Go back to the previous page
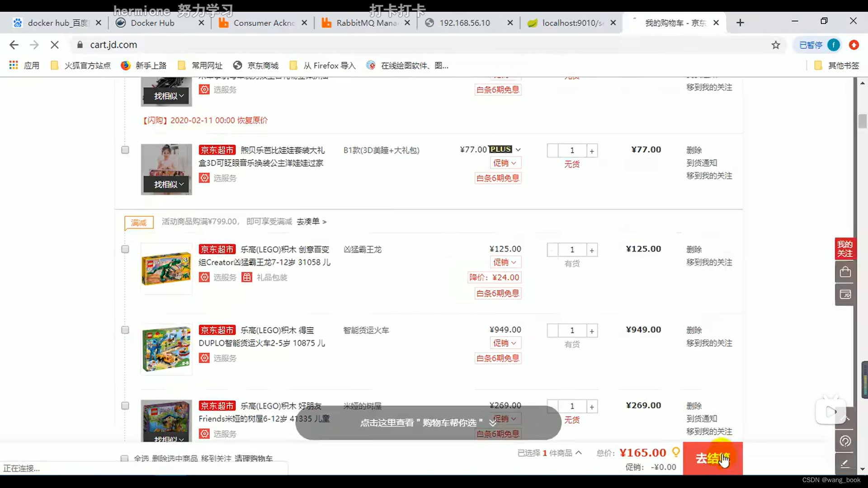The image size is (868, 488). click(14, 45)
